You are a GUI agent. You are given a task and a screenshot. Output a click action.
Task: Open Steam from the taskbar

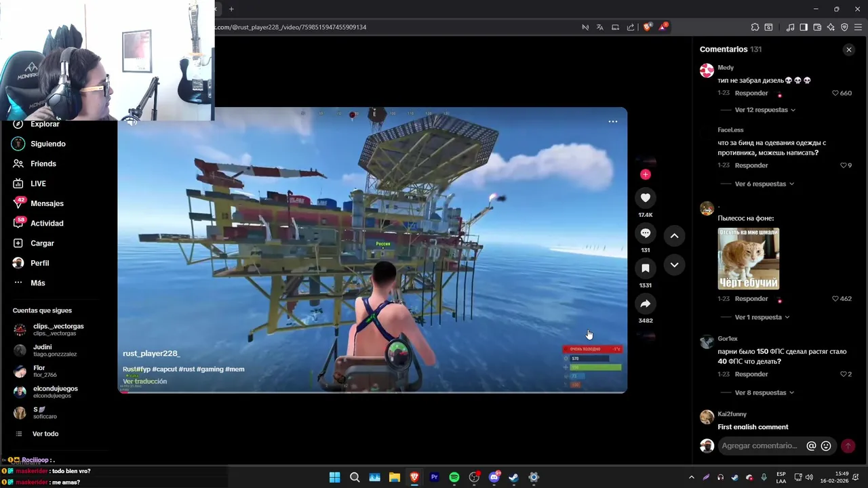tap(514, 477)
